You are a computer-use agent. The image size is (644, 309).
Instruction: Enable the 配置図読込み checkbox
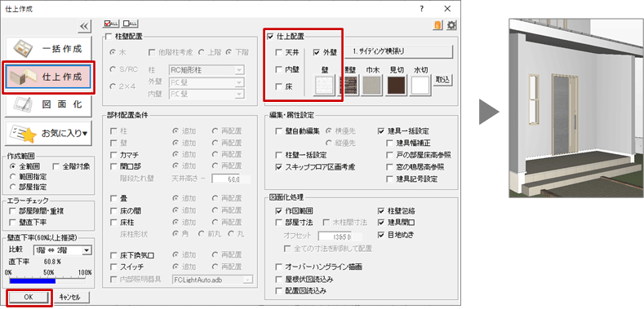click(x=279, y=291)
